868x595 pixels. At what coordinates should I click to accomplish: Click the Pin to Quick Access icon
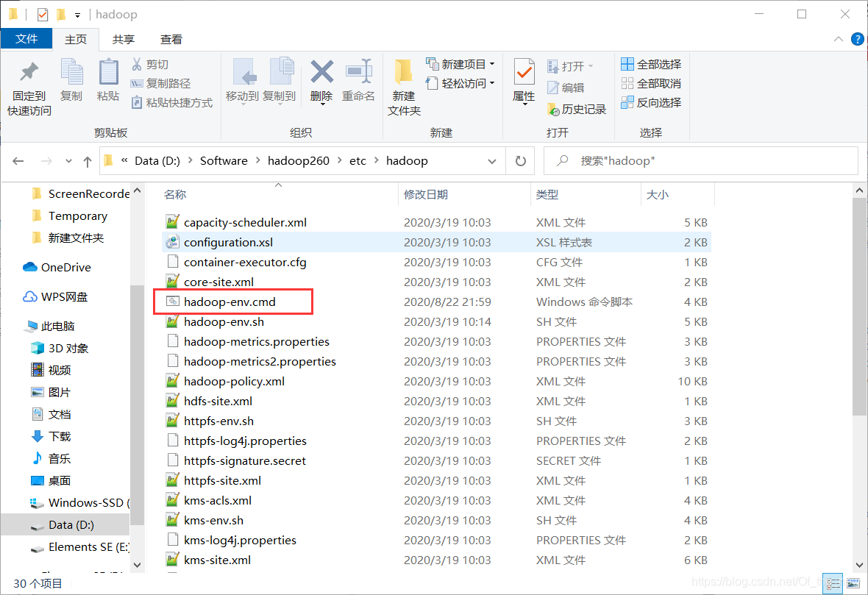click(x=29, y=72)
